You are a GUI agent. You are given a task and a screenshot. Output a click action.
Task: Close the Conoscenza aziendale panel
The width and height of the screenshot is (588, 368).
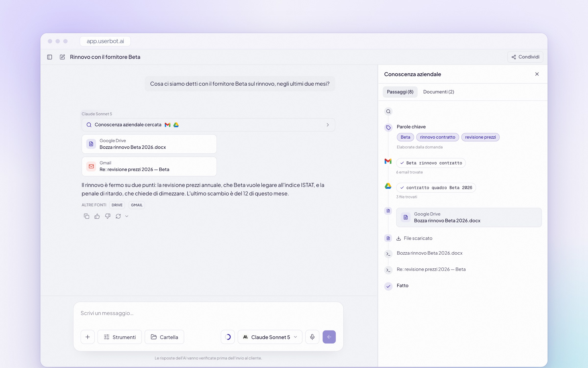coord(537,74)
